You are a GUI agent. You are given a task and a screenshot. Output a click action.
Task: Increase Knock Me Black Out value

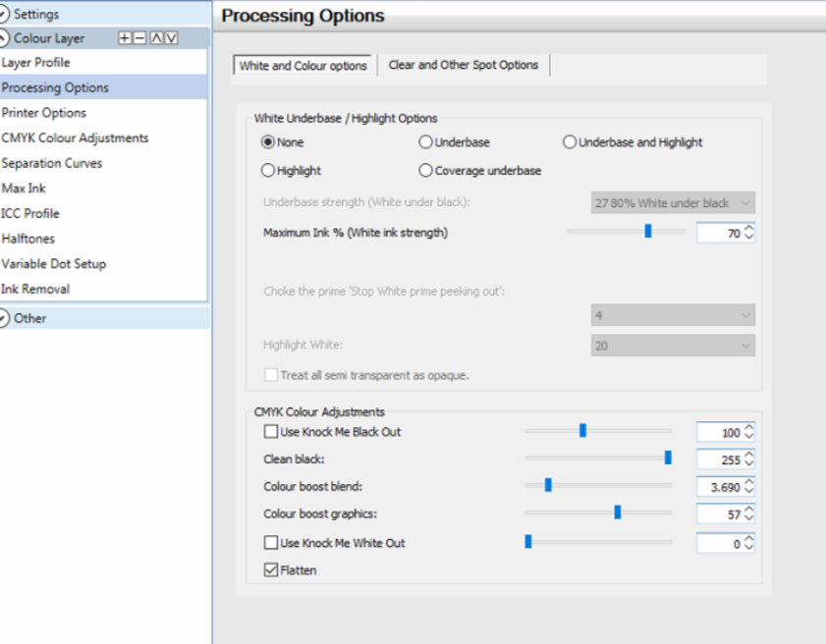pos(749,428)
